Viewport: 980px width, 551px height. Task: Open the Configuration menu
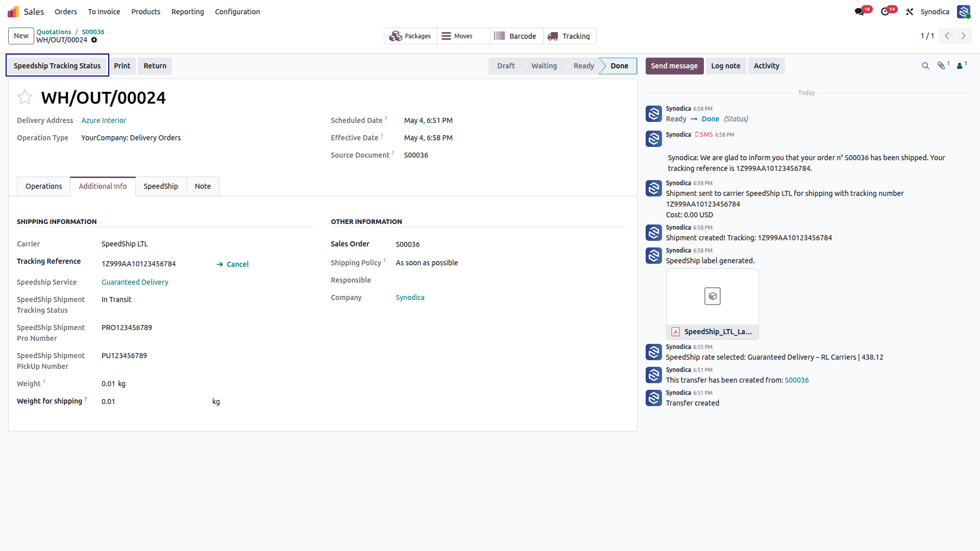click(x=237, y=12)
